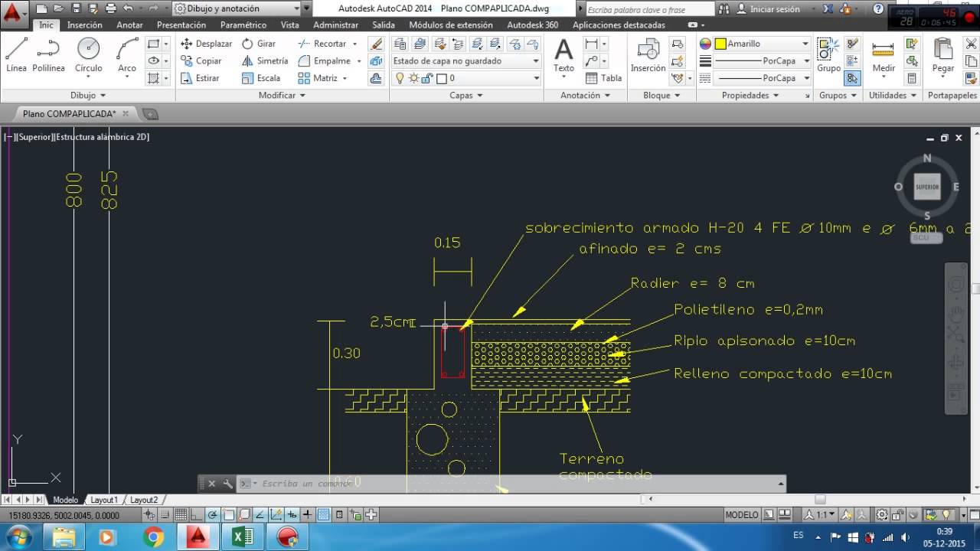Activate the Recortar (trim) command
980x551 pixels.
point(322,44)
